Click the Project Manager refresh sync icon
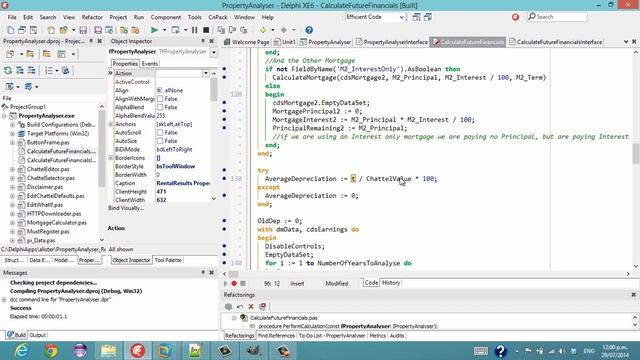The image size is (640, 360). [8, 70]
